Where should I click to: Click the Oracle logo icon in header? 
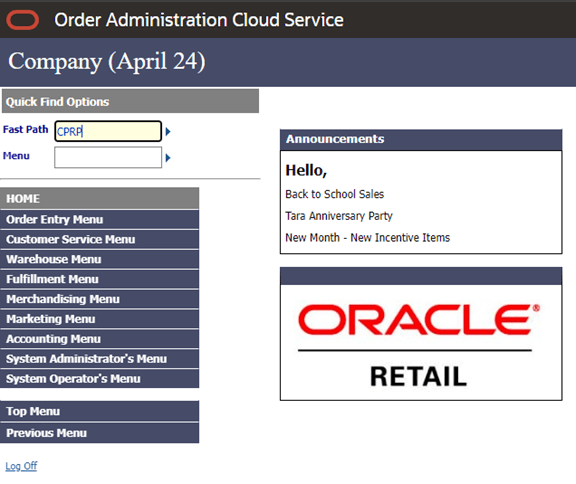(x=22, y=20)
